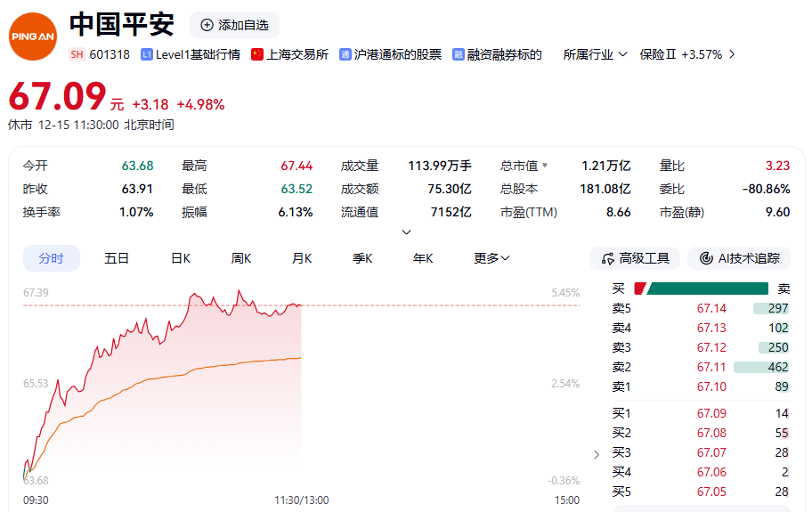The image size is (812, 512).
Task: Click the 高级工具 wrench icon
Action: (608, 258)
